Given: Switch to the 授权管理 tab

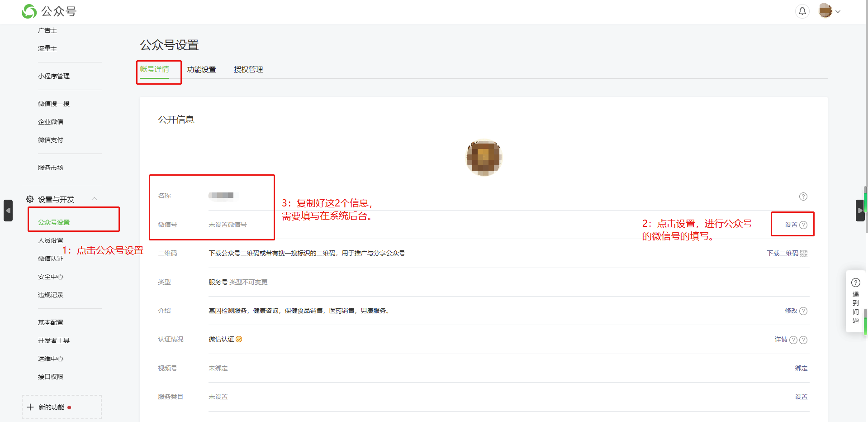Looking at the screenshot, I should click(x=248, y=70).
